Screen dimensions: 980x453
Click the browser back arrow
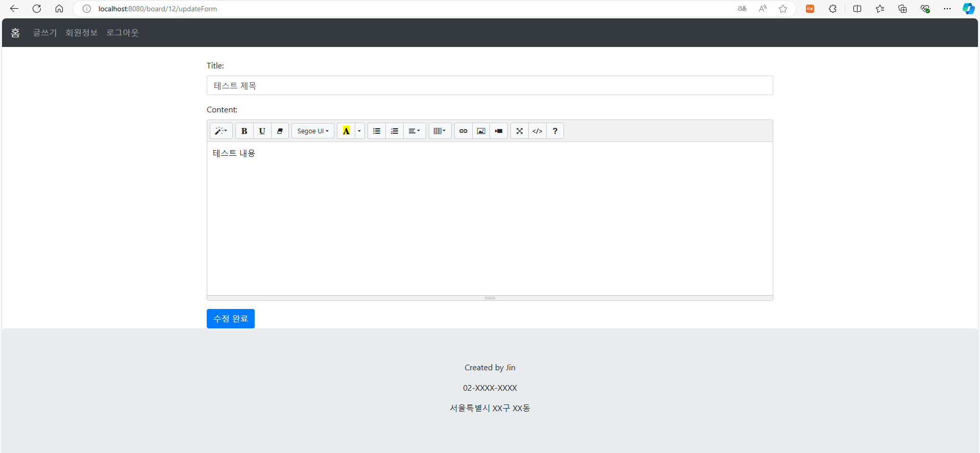tap(14, 9)
